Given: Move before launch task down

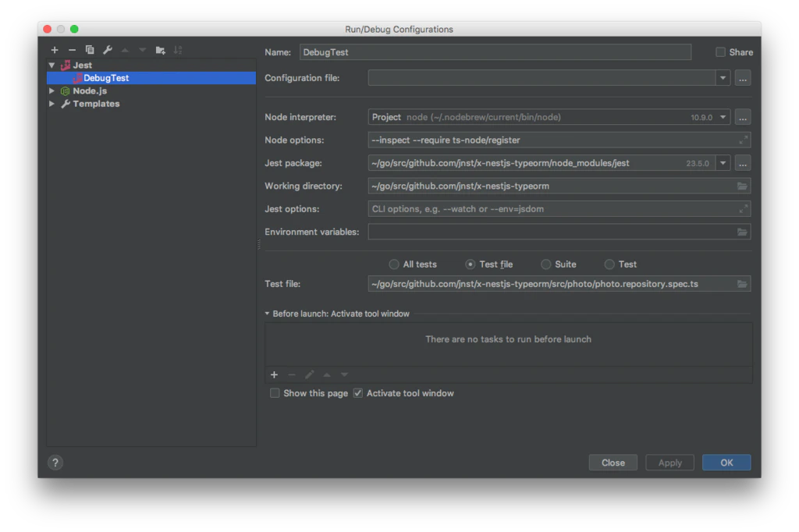Looking at the screenshot, I should point(344,374).
